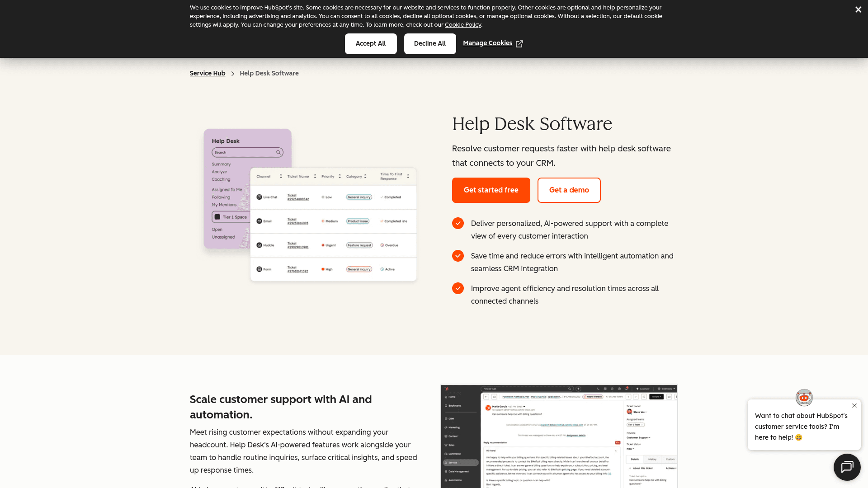Viewport: 868px width, 488px height.
Task: Click Accept All cookies button
Action: 371,43
